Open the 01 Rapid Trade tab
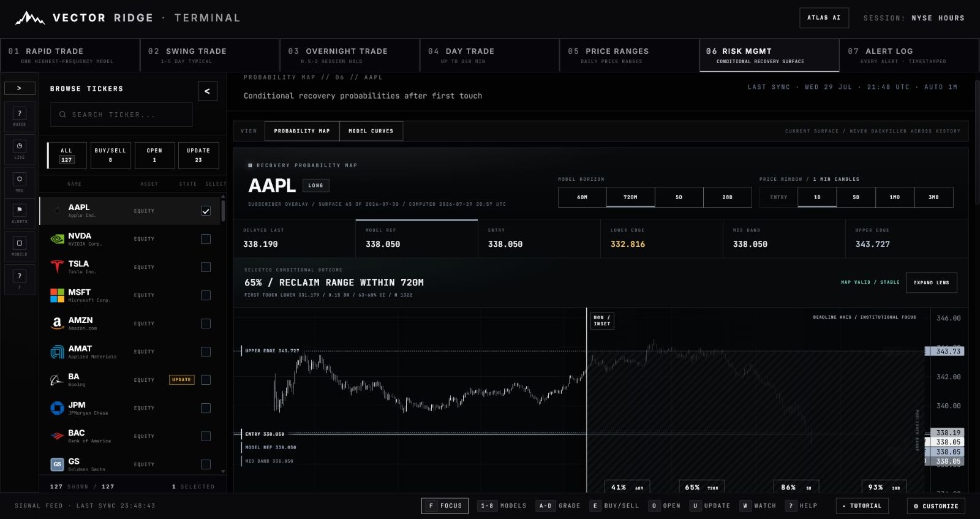Viewport: 980px width, 519px height. tap(70, 56)
